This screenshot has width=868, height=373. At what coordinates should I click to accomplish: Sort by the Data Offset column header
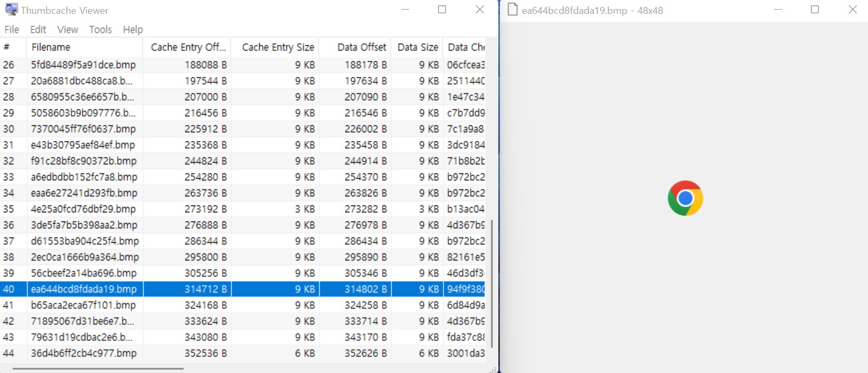coord(355,47)
